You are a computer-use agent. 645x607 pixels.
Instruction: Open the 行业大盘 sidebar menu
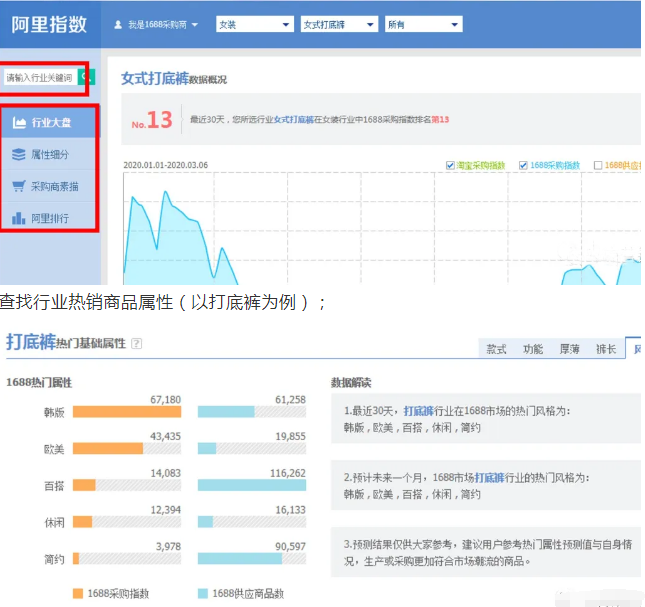tap(50, 122)
